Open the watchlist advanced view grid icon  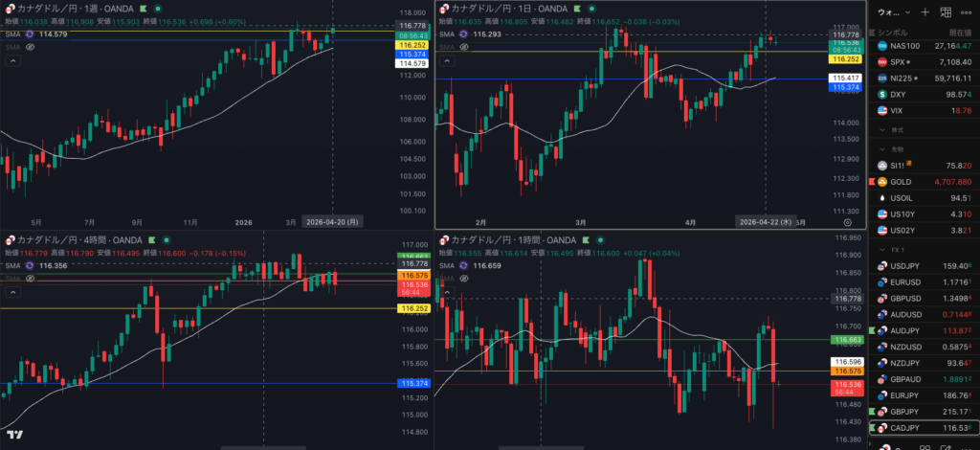coord(946,11)
